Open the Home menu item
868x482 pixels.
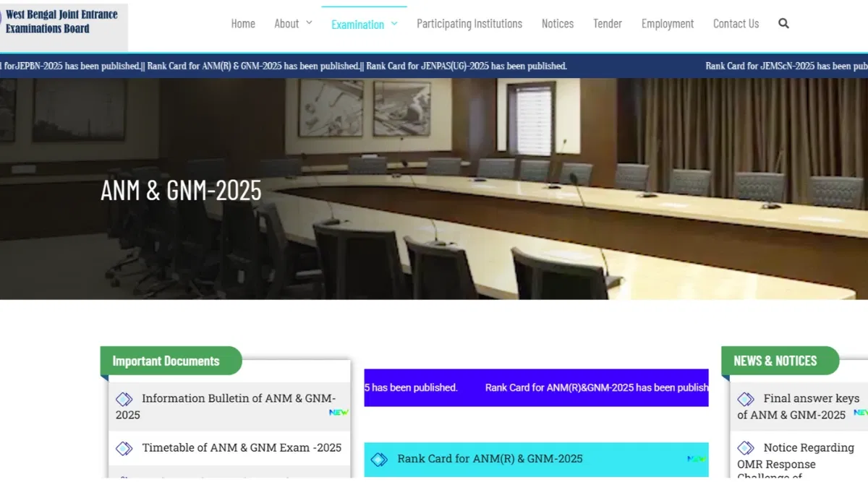point(243,24)
